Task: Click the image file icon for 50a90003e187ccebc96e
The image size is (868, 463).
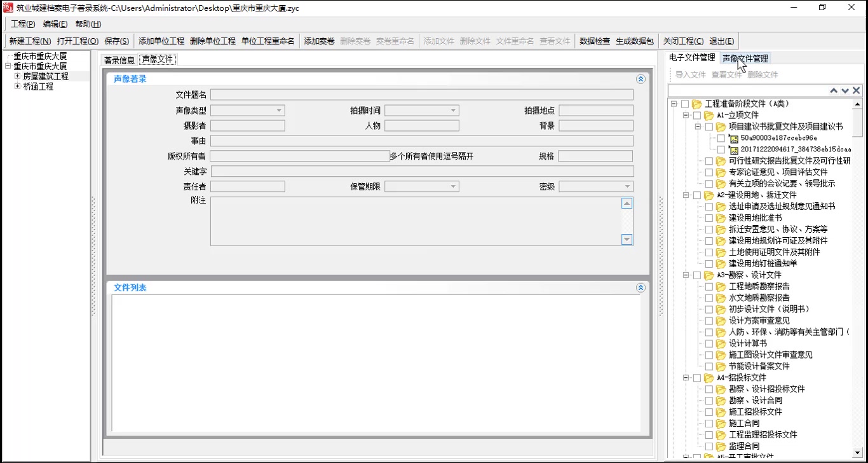Action: [x=733, y=138]
